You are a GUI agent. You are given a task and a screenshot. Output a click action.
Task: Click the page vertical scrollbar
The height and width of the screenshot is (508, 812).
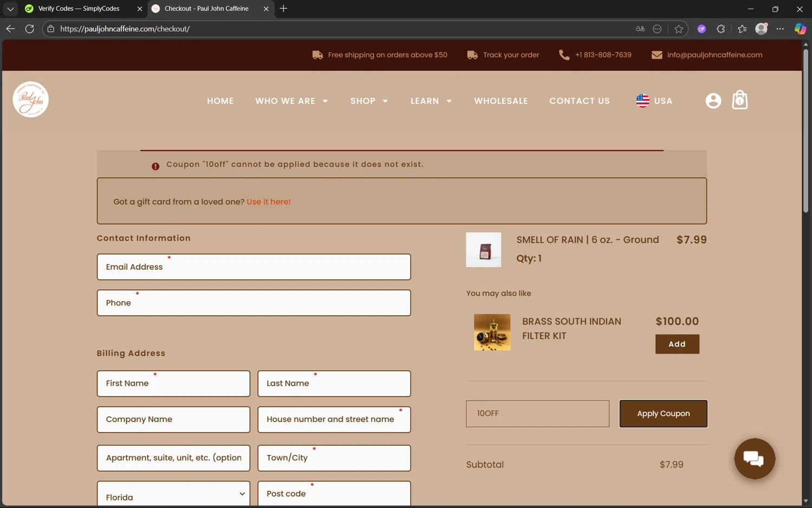(x=806, y=130)
